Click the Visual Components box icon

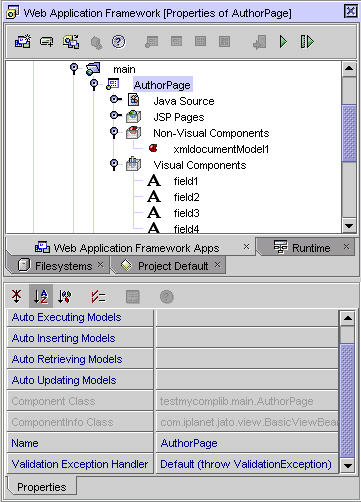point(134,164)
